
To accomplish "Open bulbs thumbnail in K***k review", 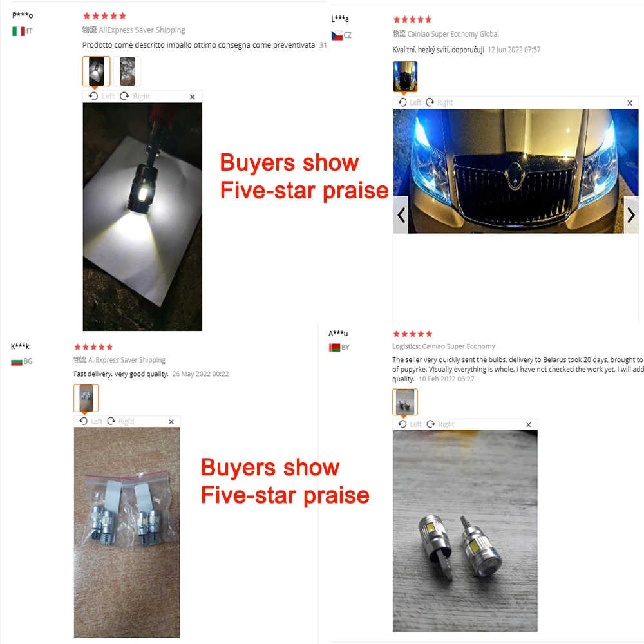I will click(x=86, y=397).
